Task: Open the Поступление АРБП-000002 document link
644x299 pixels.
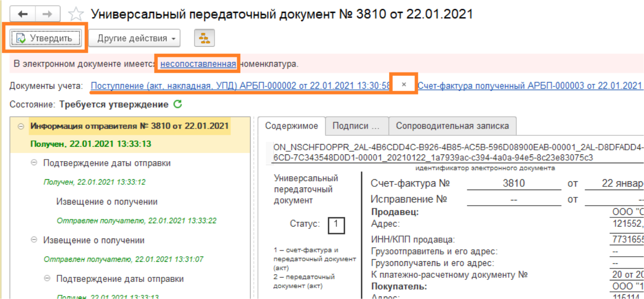Action: coord(240,86)
